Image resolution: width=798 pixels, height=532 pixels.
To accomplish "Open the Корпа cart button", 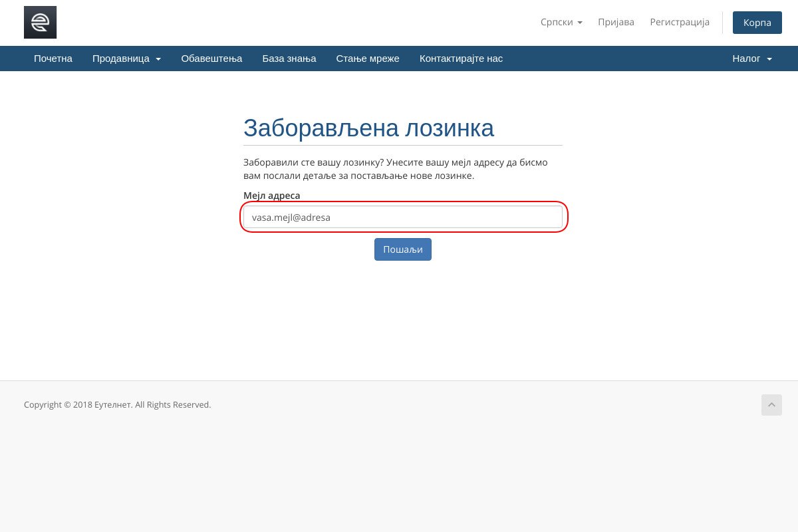I will [757, 23].
